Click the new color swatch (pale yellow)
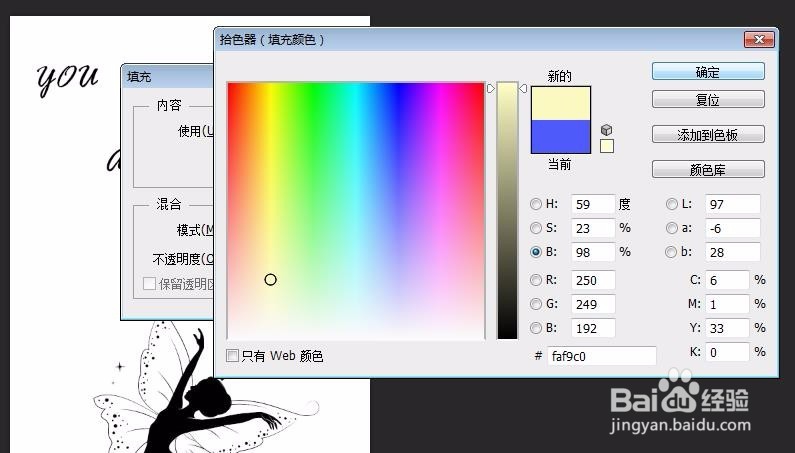The height and width of the screenshot is (453, 795). 561,103
